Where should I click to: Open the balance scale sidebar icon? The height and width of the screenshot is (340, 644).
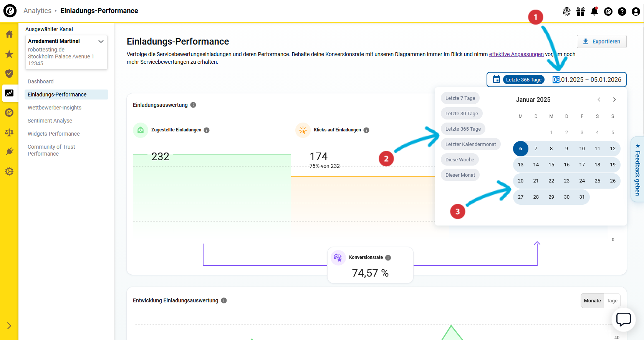pyautogui.click(x=9, y=133)
